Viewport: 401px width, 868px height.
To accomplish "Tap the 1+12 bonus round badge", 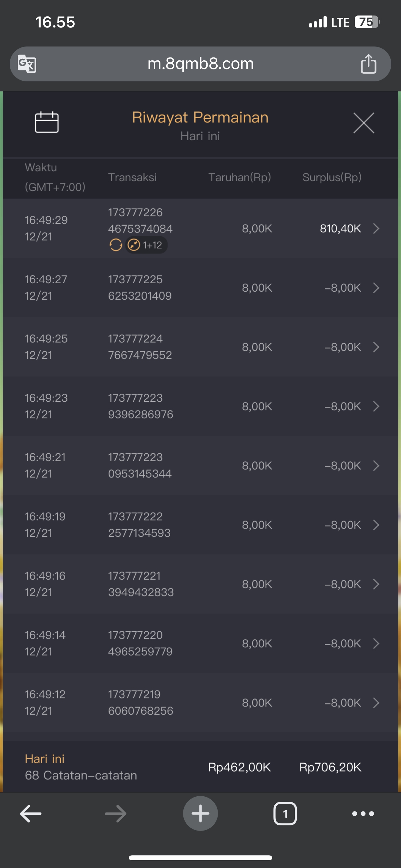I will (x=147, y=245).
